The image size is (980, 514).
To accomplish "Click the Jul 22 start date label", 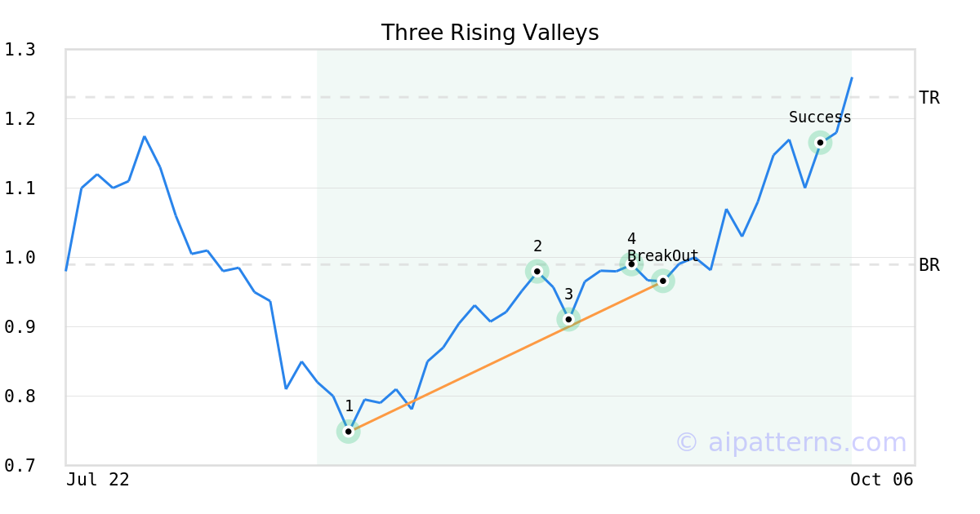I will click(98, 480).
